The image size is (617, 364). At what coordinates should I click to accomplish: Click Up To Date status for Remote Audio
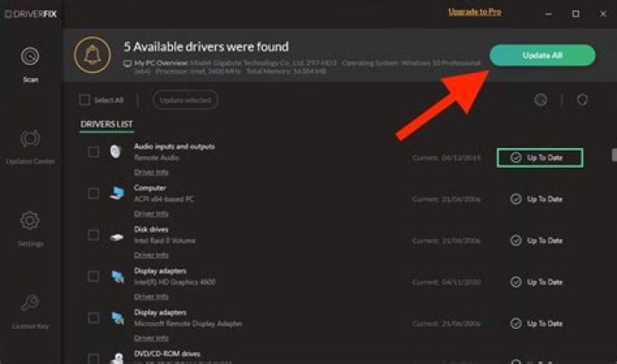coord(540,158)
